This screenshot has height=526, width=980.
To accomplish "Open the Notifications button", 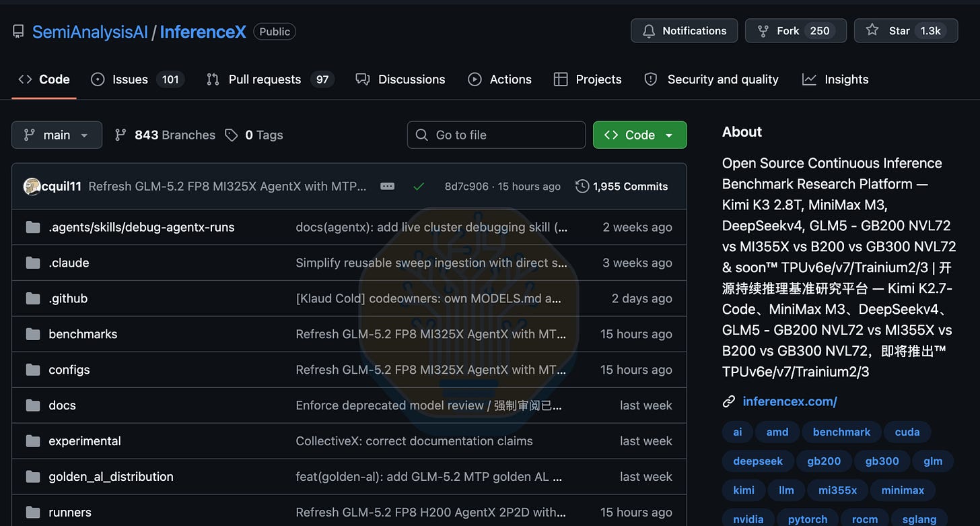I will click(x=684, y=31).
